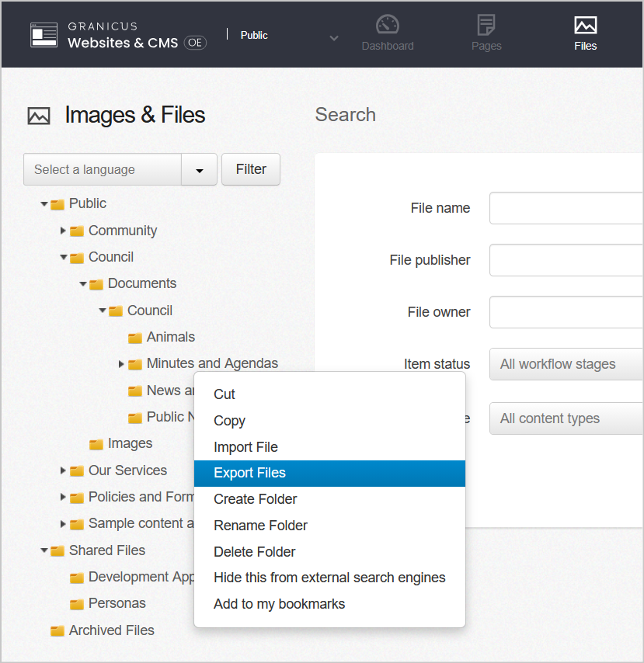Click the Shared Files folder icon

[57, 551]
